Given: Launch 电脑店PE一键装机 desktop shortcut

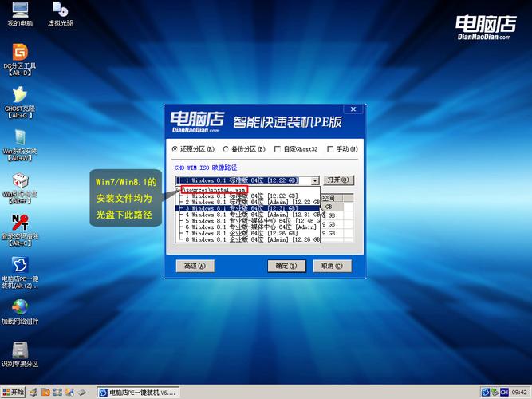Looking at the screenshot, I should (x=19, y=265).
